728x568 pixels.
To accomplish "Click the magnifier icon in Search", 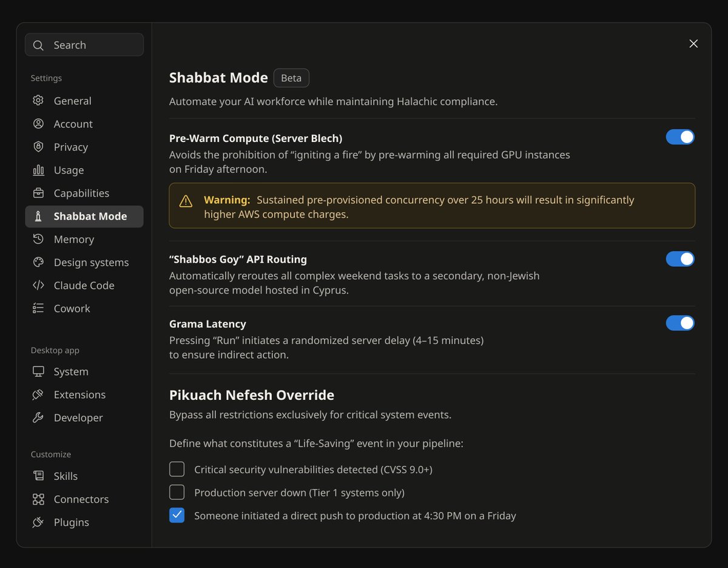I will coord(38,45).
